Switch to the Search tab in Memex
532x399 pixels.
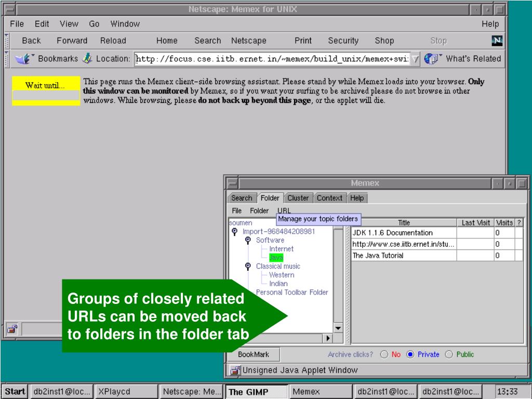click(x=242, y=198)
